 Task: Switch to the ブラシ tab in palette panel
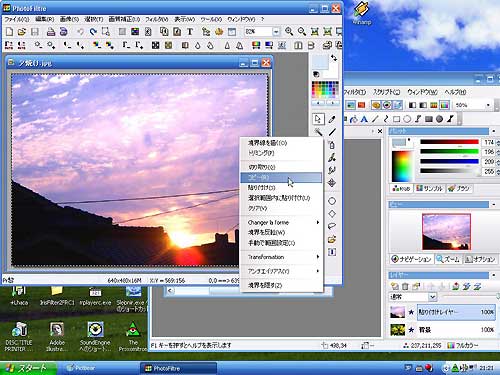459,188
